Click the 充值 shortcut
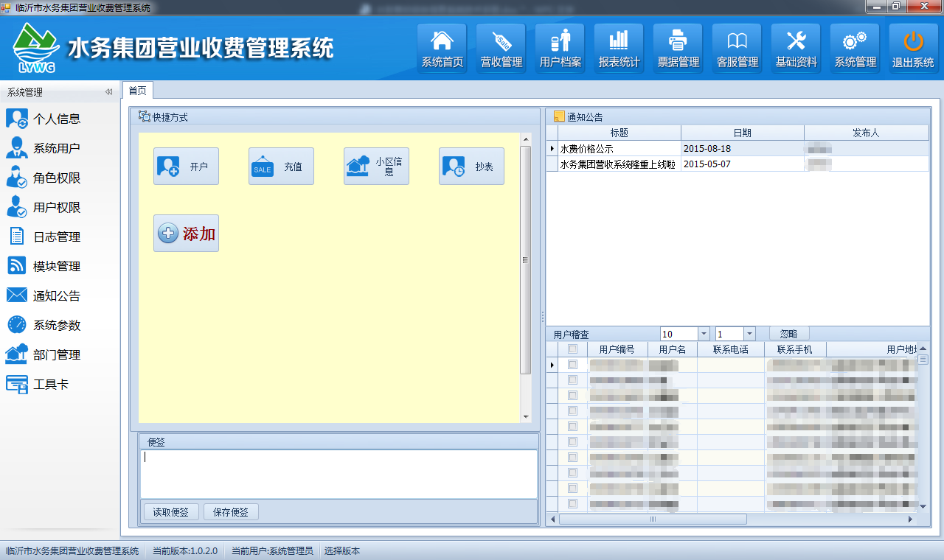Screen dimensions: 944x560 (281, 167)
